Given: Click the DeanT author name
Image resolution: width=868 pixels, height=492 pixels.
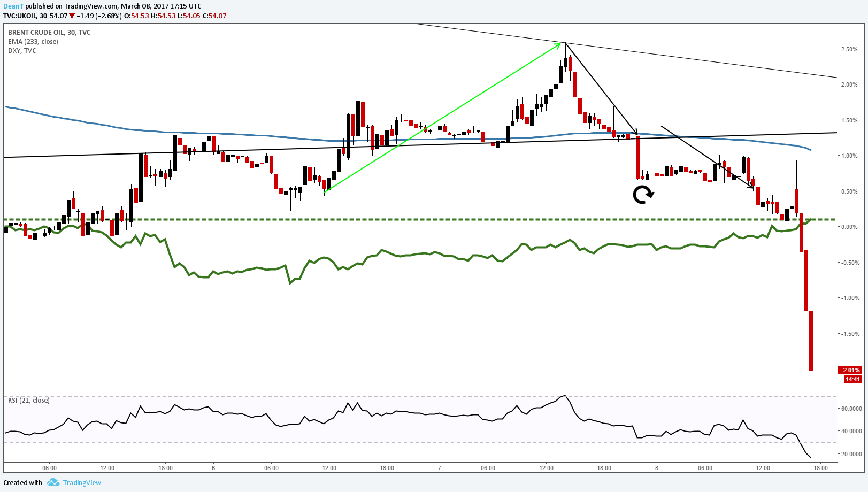Looking at the screenshot, I should point(13,6).
